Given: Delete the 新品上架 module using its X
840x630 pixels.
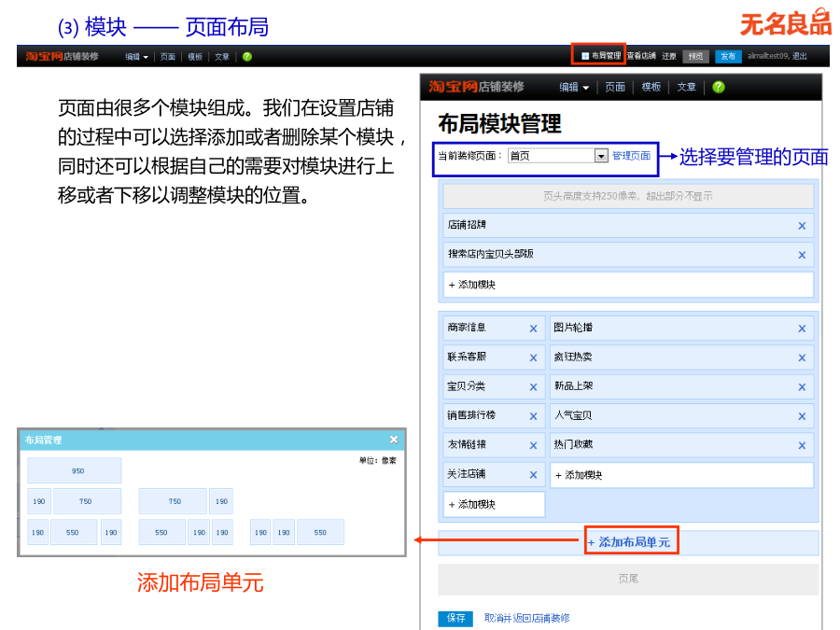Looking at the screenshot, I should coord(802,386).
